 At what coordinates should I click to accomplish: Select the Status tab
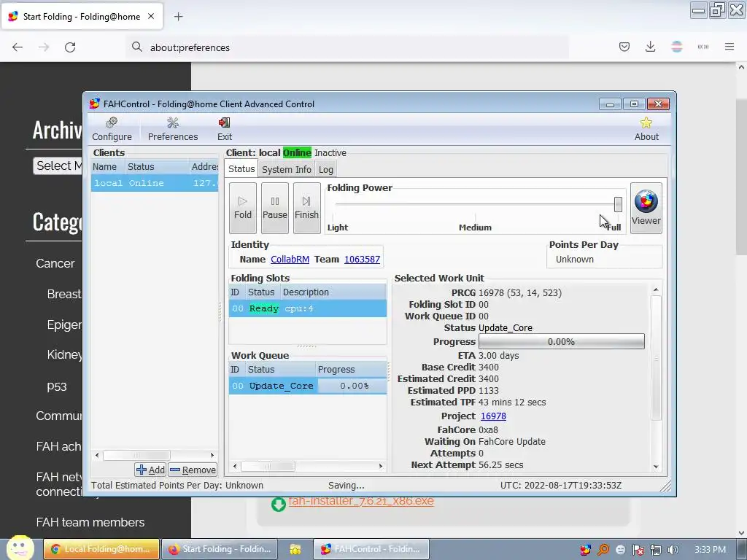241,169
